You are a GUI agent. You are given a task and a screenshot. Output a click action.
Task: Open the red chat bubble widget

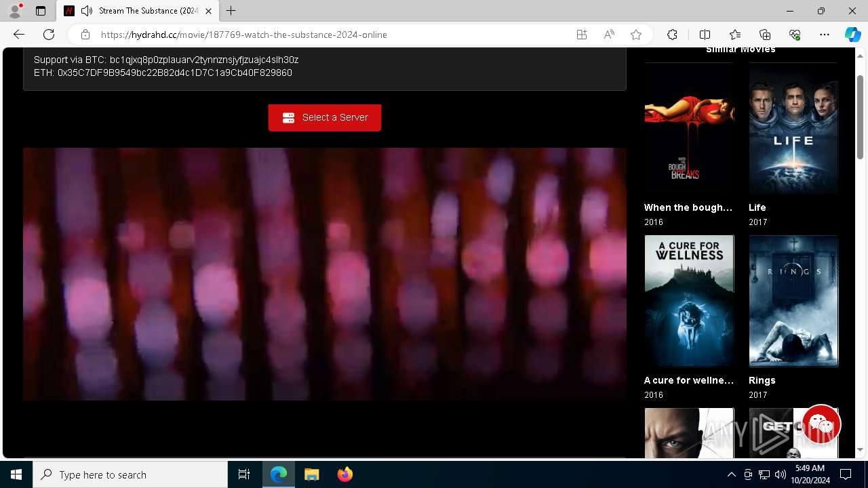point(821,424)
